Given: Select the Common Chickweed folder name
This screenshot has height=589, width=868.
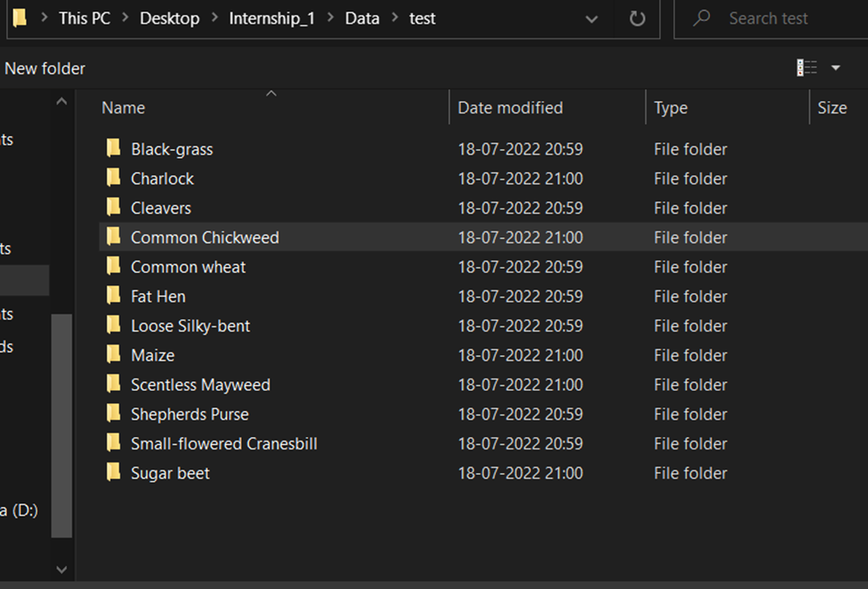Looking at the screenshot, I should click(204, 237).
